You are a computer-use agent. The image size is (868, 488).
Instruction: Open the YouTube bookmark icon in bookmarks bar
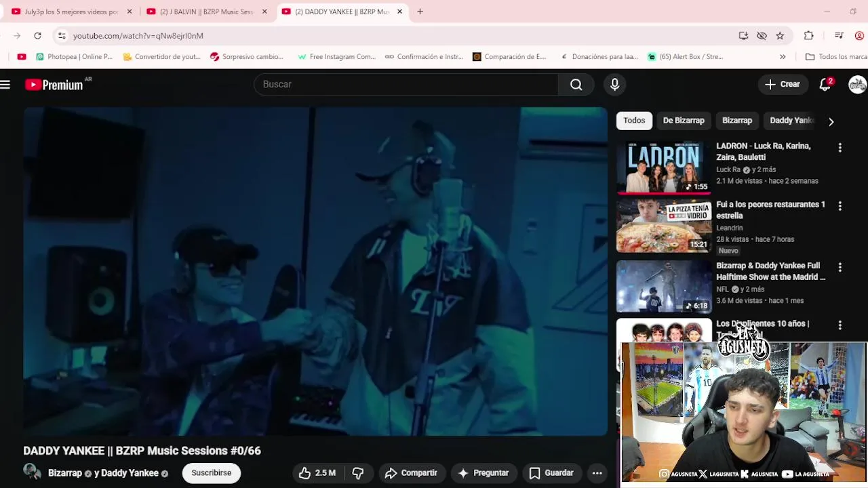tap(22, 57)
